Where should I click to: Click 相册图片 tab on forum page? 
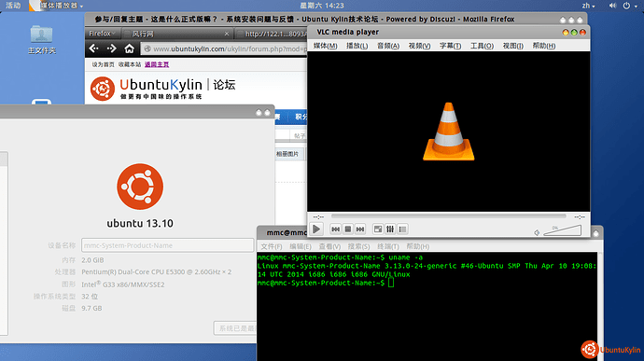click(287, 154)
